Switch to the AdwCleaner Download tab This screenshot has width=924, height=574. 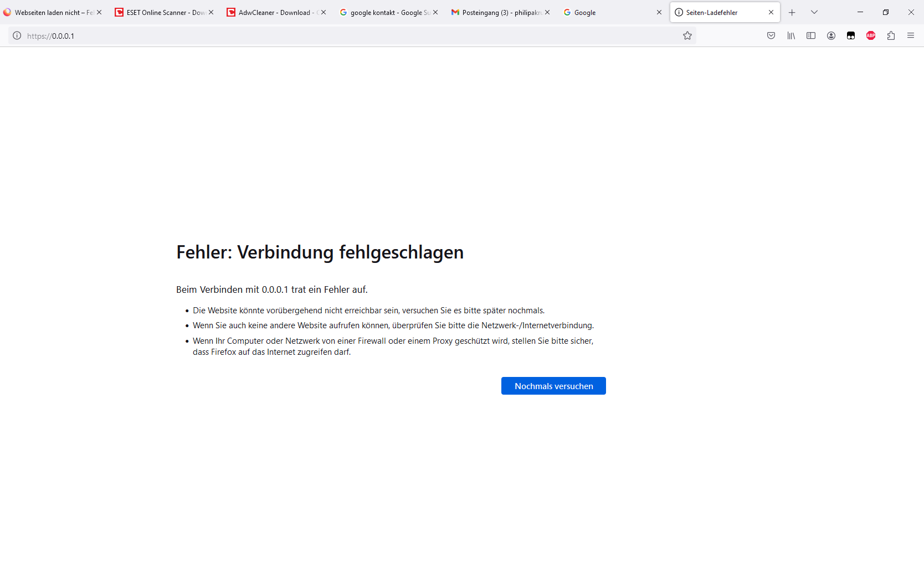point(271,12)
